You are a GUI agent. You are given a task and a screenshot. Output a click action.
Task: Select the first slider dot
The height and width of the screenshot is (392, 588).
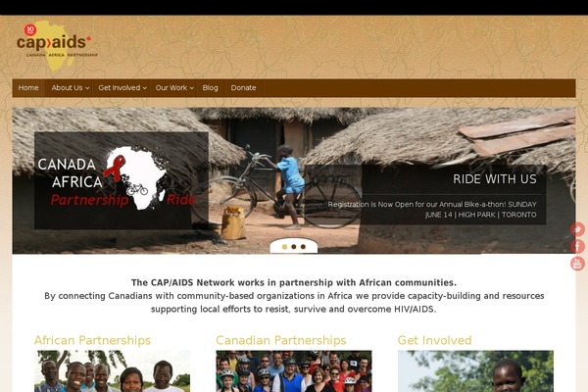pos(284,247)
